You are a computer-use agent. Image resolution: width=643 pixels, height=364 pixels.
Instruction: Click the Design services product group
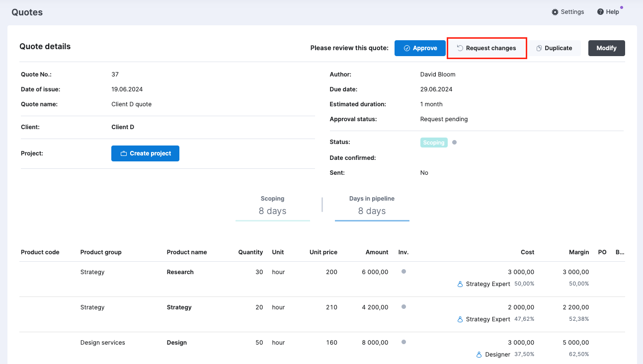pyautogui.click(x=103, y=343)
